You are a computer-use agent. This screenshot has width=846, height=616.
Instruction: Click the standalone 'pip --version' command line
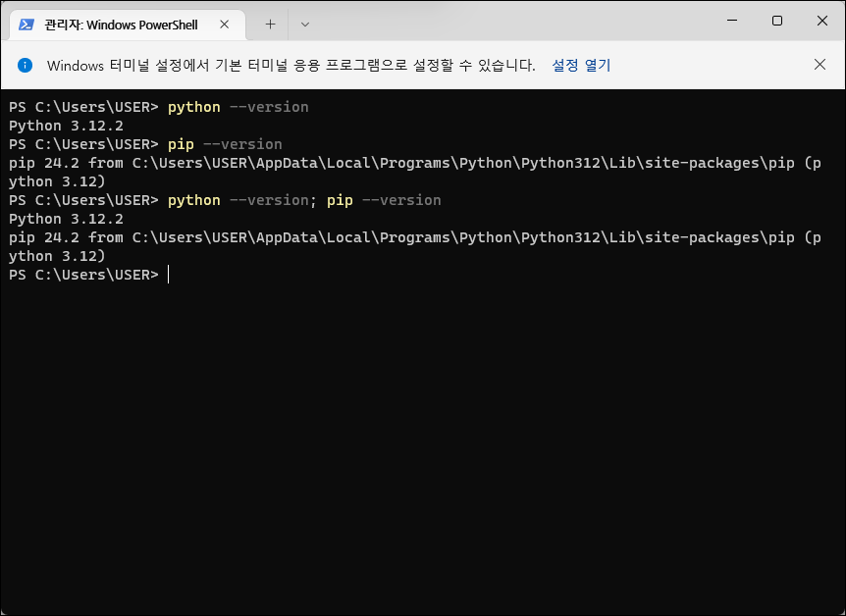click(x=225, y=144)
